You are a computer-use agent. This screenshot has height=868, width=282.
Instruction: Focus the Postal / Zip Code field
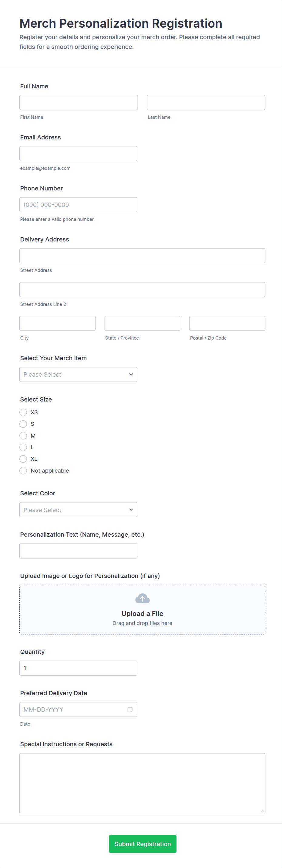click(227, 323)
